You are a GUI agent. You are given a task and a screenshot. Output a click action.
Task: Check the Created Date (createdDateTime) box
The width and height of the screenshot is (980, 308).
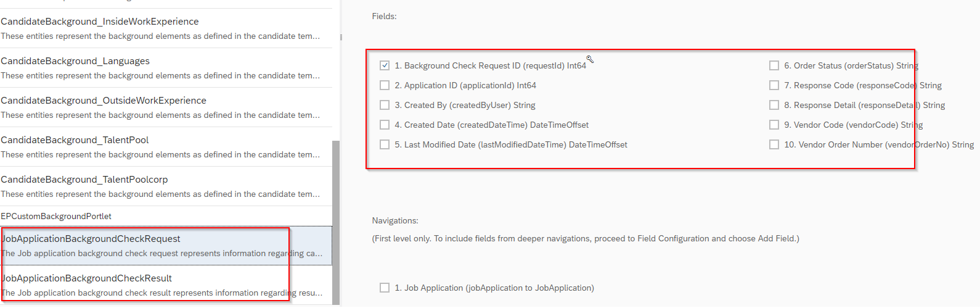(385, 125)
